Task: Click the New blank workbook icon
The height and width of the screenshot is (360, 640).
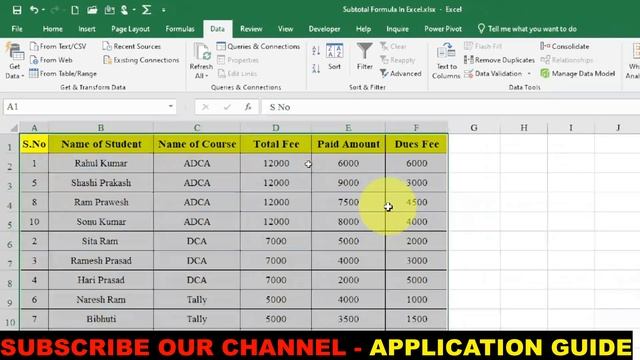Action: tap(75, 10)
